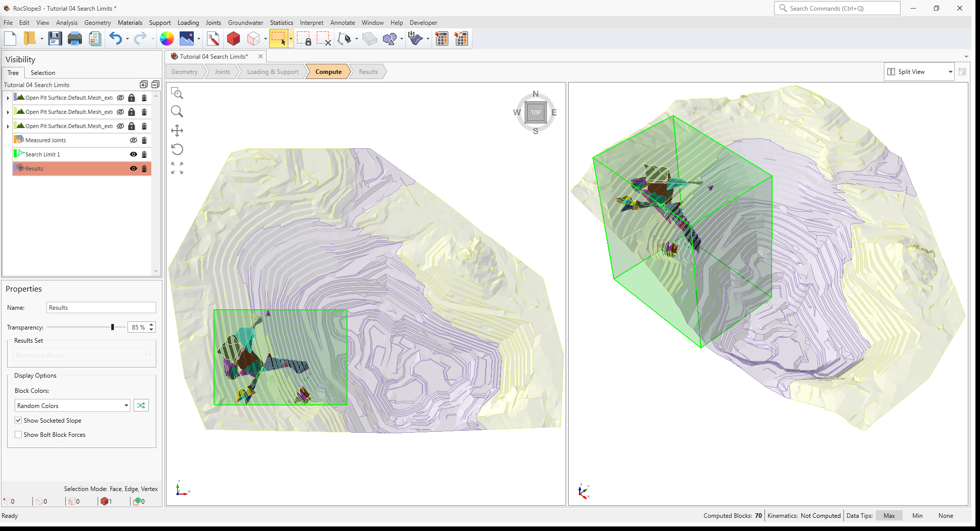The image size is (980, 531).
Task: Set Data Tips to Max
Action: coord(889,516)
